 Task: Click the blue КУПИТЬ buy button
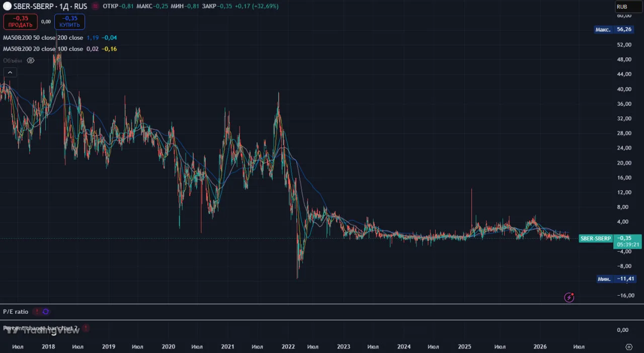[x=69, y=22]
